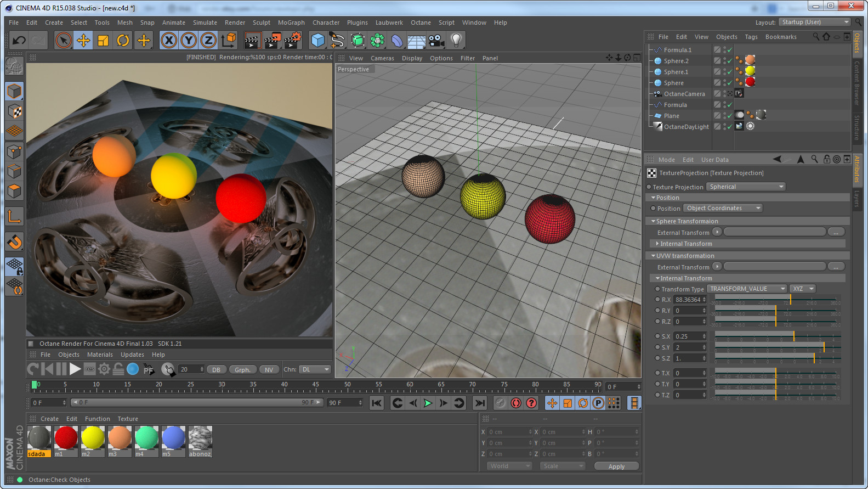The height and width of the screenshot is (489, 868).
Task: Adjust the T.Z translation slider
Action: [x=778, y=395]
